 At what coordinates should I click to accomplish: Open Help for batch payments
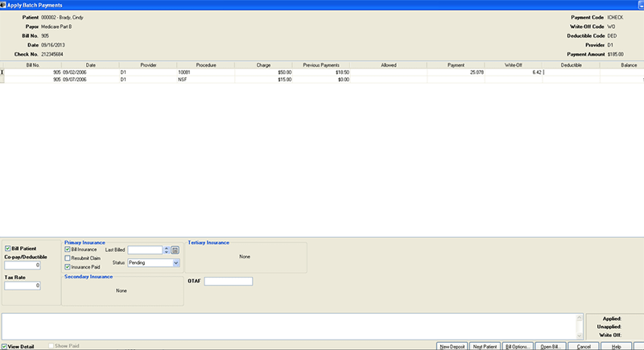616,346
